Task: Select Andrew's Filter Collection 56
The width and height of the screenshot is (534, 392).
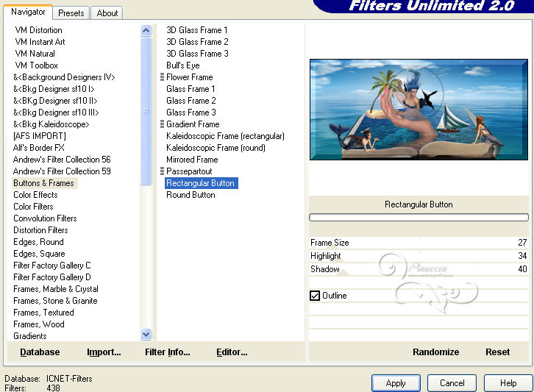Action: pos(62,160)
